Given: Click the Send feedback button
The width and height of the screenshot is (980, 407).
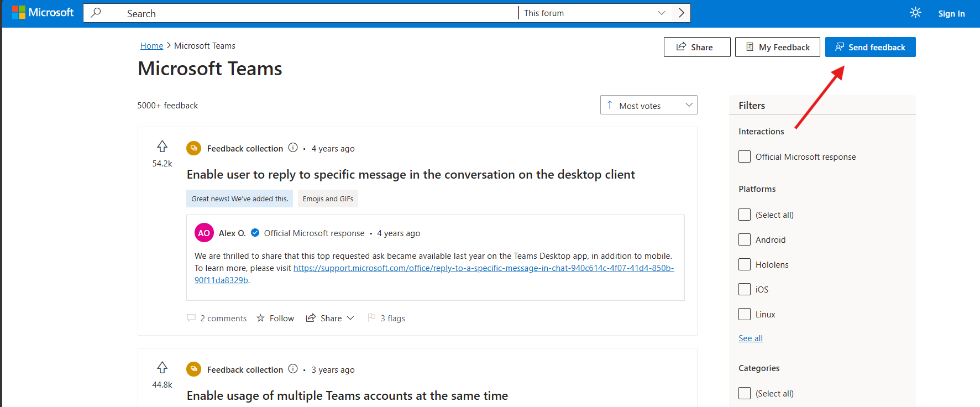Looking at the screenshot, I should (871, 47).
